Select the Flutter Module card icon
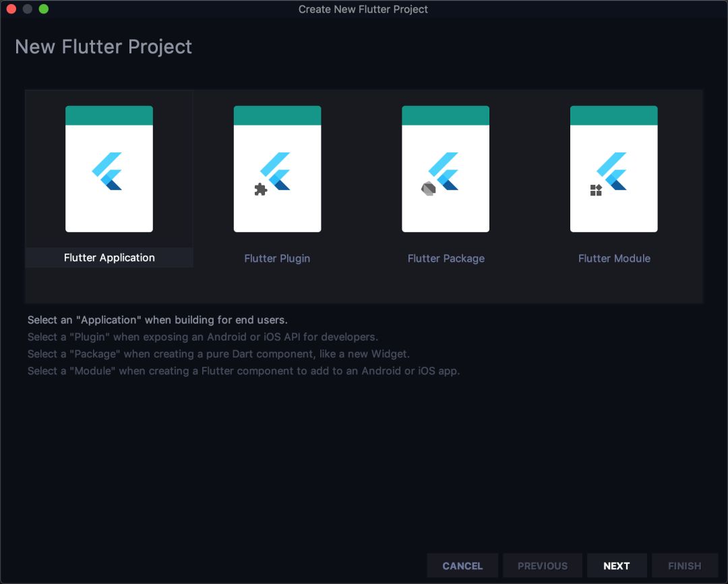The image size is (728, 584). [614, 169]
